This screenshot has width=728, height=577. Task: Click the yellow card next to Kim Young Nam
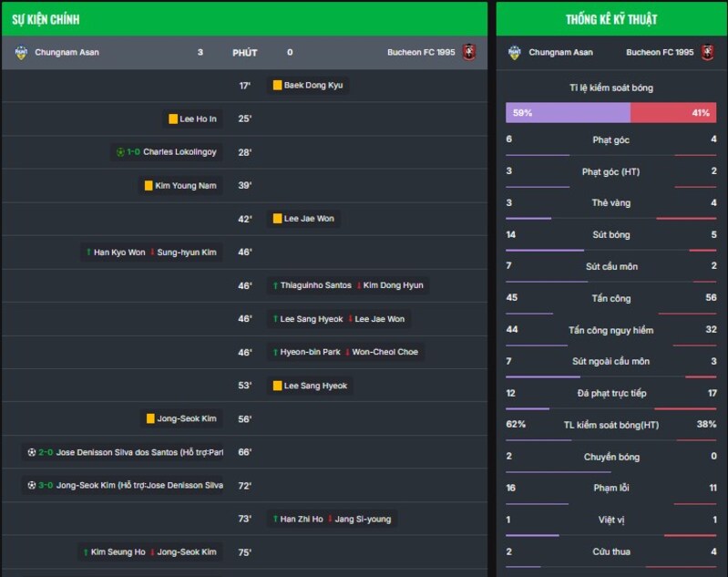pos(149,186)
